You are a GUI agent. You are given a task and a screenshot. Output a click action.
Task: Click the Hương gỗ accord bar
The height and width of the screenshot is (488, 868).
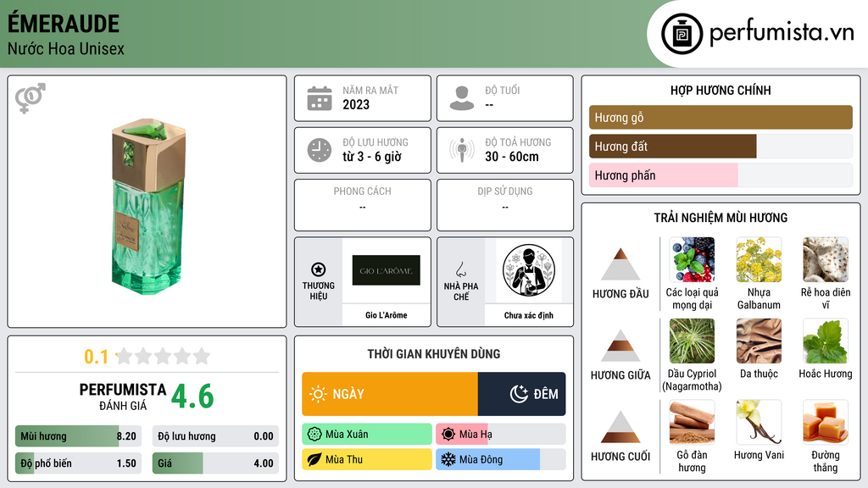pos(721,117)
